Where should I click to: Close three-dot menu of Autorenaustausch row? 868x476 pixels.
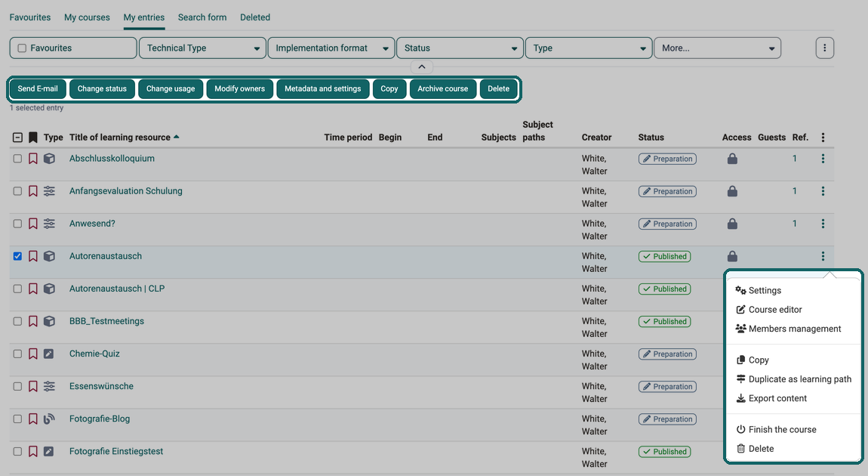click(823, 256)
